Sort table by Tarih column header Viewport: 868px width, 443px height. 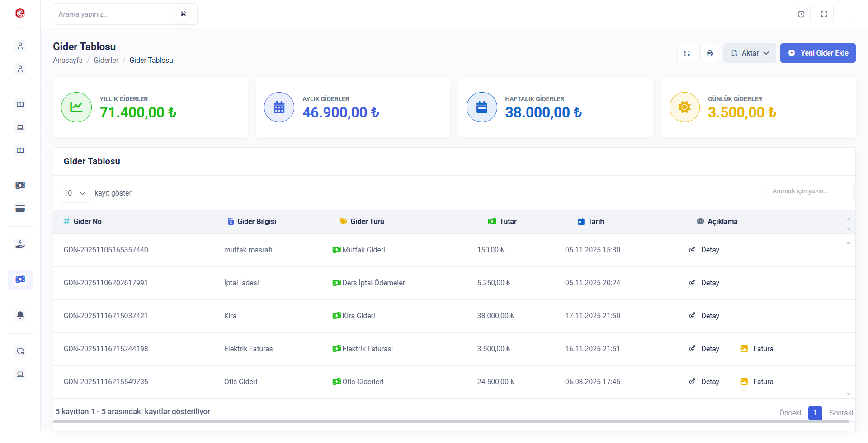(595, 222)
